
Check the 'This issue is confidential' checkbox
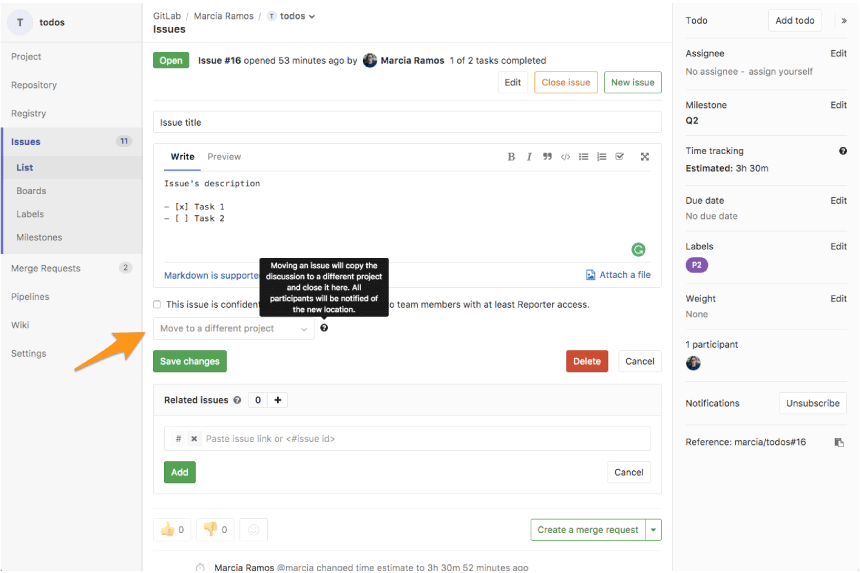[157, 304]
